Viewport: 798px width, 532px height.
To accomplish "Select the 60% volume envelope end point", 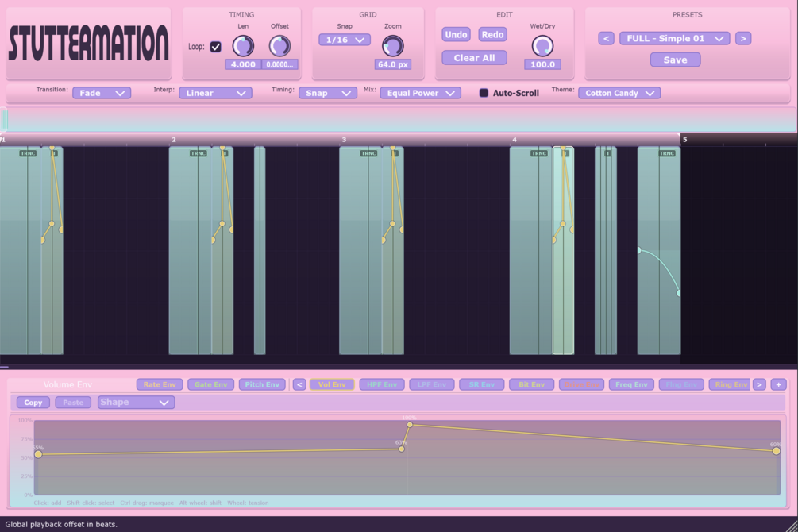I will pos(776,451).
